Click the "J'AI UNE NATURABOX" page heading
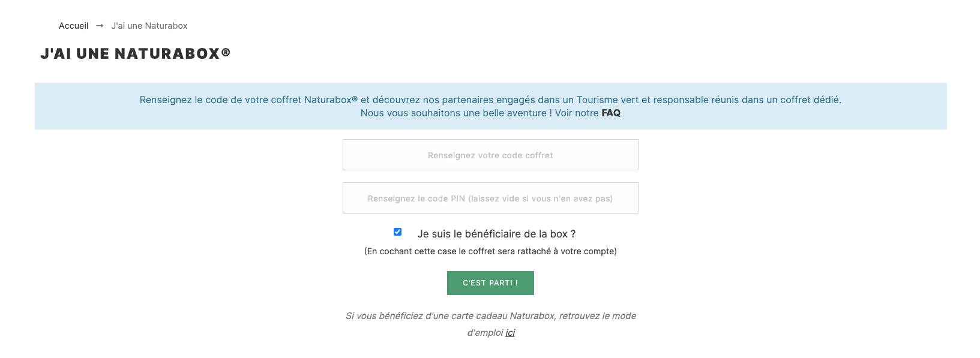This screenshot has width=980, height=358. [x=130, y=54]
